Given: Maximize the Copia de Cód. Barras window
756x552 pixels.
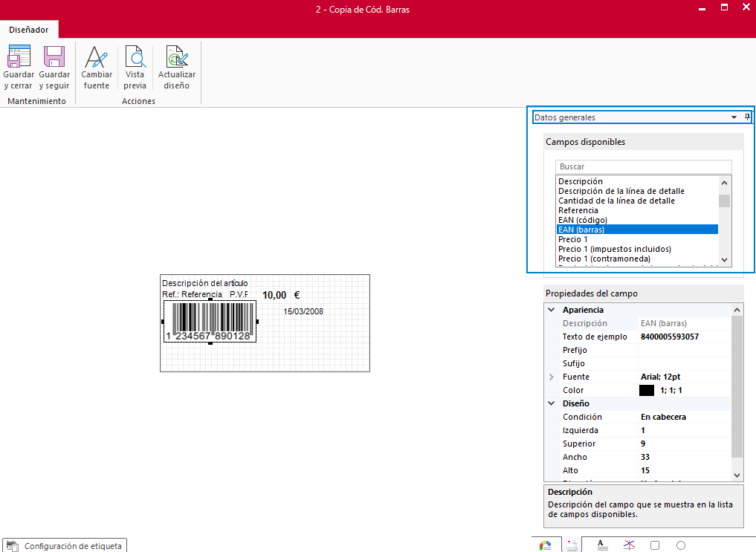Looking at the screenshot, I should (724, 7).
